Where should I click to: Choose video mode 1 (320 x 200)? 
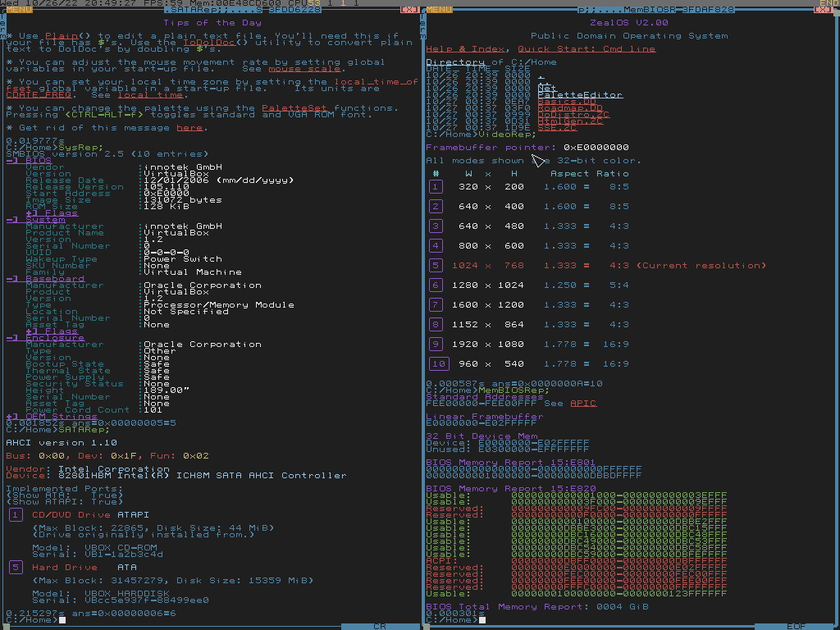[x=436, y=187]
